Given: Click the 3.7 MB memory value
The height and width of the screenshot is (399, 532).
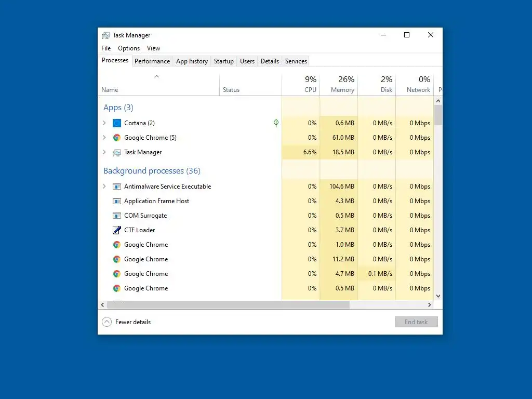Looking at the screenshot, I should coord(345,230).
